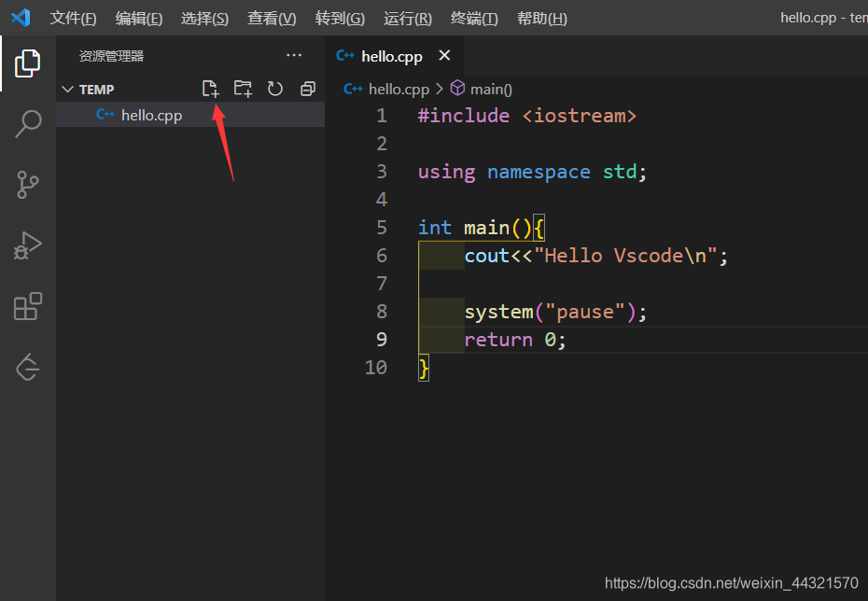
Task: Open Source Control view in activity bar
Action: click(27, 184)
